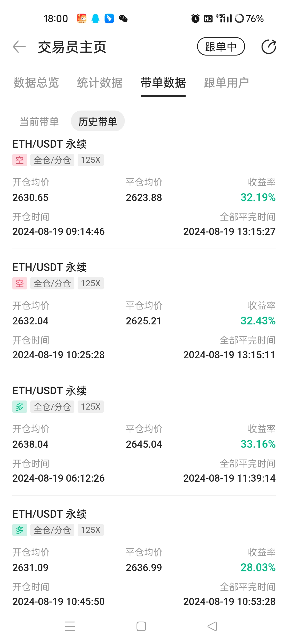The image size is (288, 644).
Task: Tap the share icon at top right
Action: [x=269, y=47]
